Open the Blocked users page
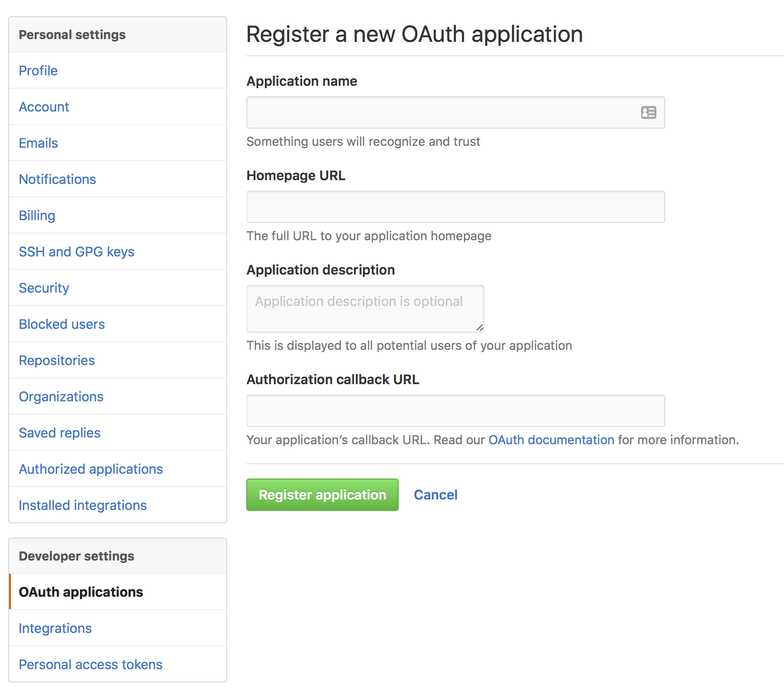Image resolution: width=784 pixels, height=693 pixels. [61, 324]
